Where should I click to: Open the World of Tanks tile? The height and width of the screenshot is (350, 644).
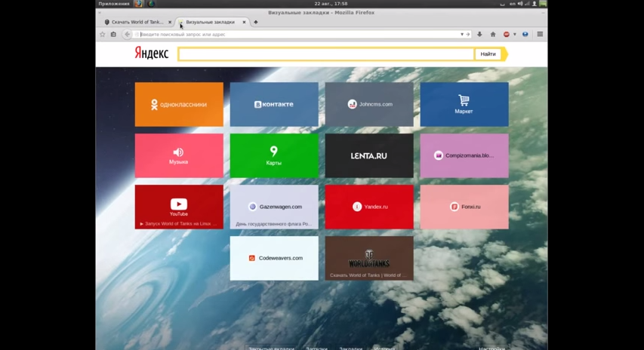click(369, 258)
